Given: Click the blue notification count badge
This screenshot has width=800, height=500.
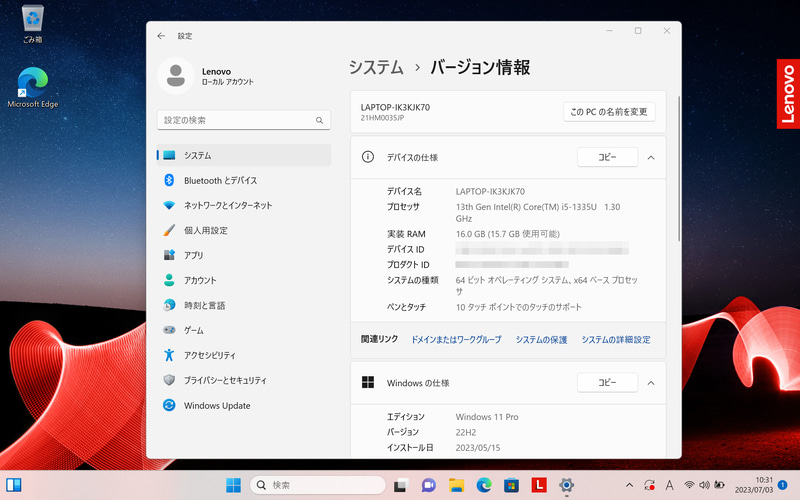Looking at the screenshot, I should (x=783, y=485).
